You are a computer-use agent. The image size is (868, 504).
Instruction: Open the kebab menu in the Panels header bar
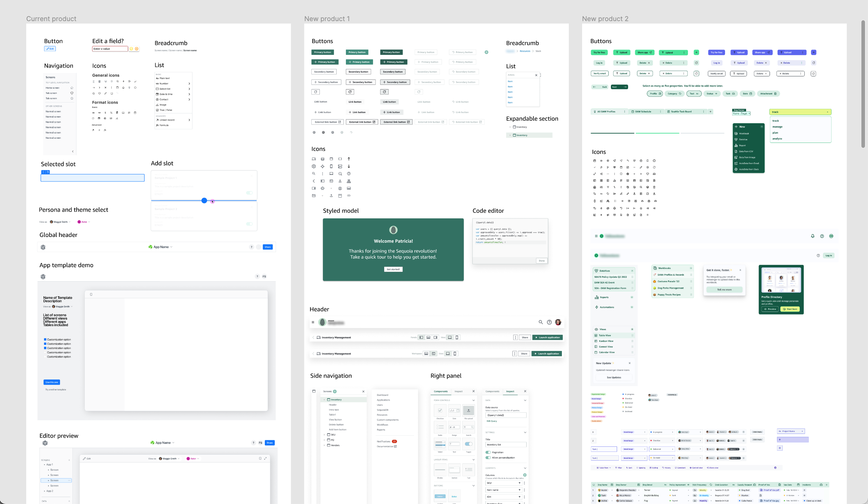click(x=516, y=337)
